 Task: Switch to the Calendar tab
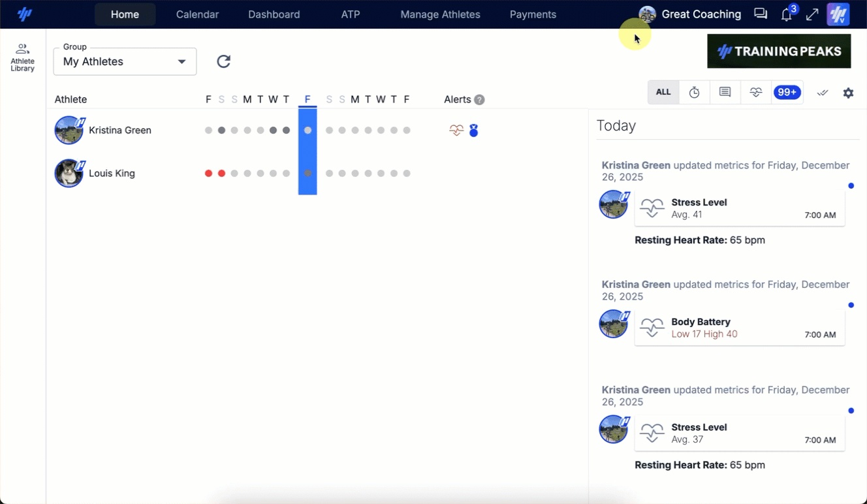click(x=197, y=14)
